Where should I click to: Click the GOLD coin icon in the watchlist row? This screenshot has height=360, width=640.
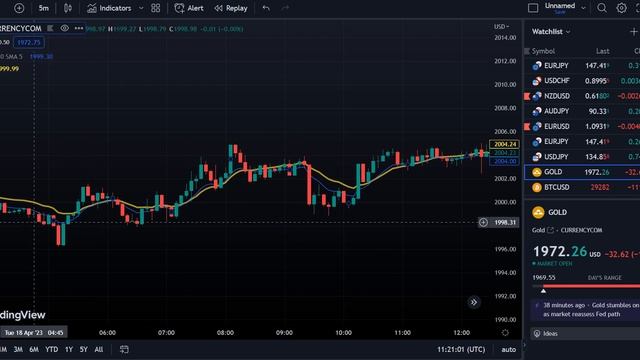(537, 172)
